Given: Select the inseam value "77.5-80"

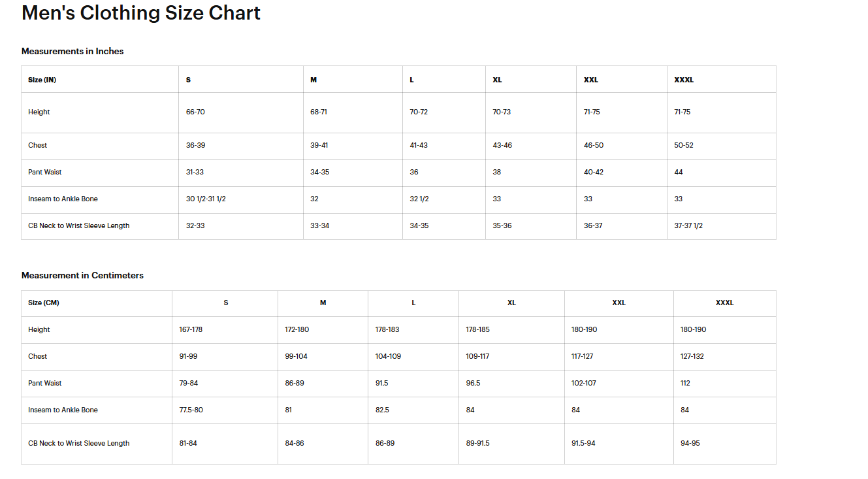Looking at the screenshot, I should [191, 410].
